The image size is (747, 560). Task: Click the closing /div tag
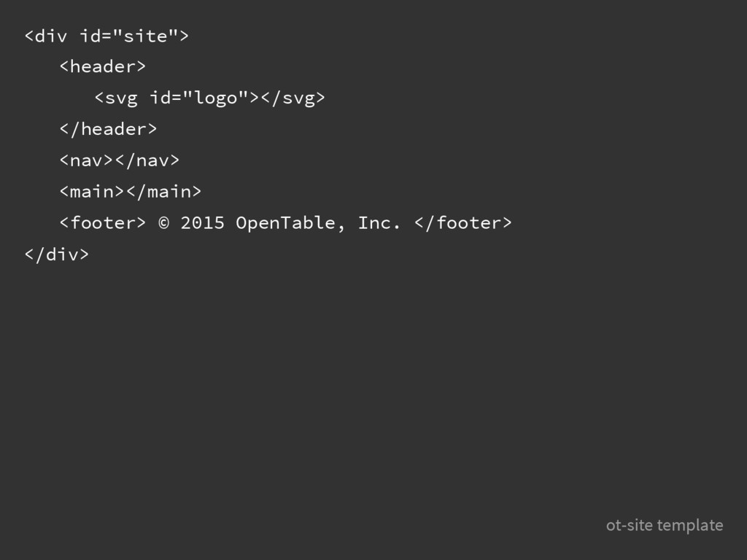(x=57, y=254)
